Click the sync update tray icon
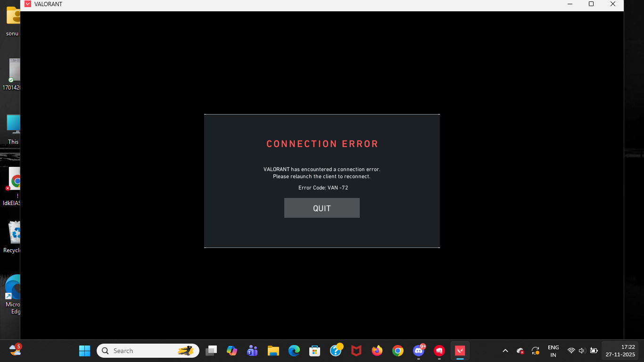This screenshot has height=362, width=644. (x=536, y=351)
